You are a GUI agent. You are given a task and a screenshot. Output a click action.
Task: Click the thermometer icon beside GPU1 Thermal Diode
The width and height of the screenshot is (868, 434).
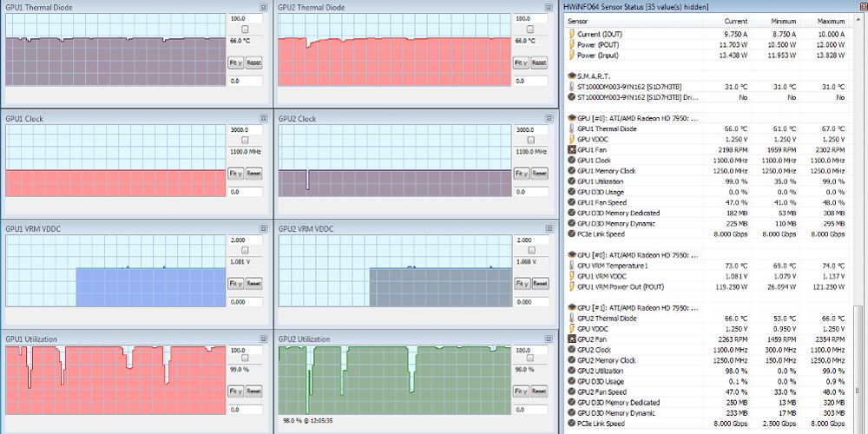click(x=572, y=129)
